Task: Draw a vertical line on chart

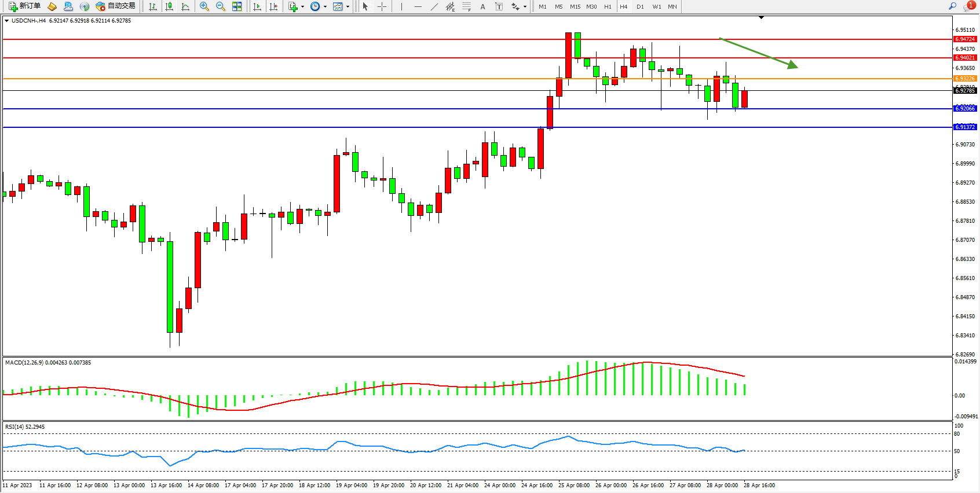Action: click(401, 6)
